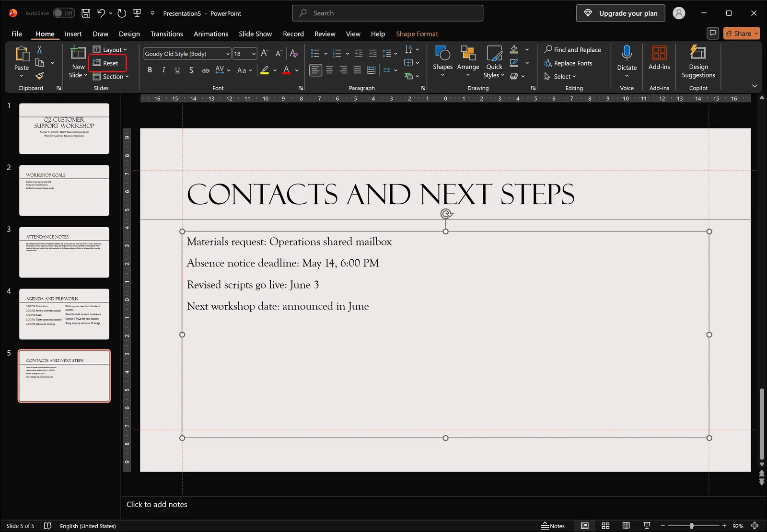Check spelling icon in status bar
The image size is (767, 532).
pyautogui.click(x=47, y=526)
